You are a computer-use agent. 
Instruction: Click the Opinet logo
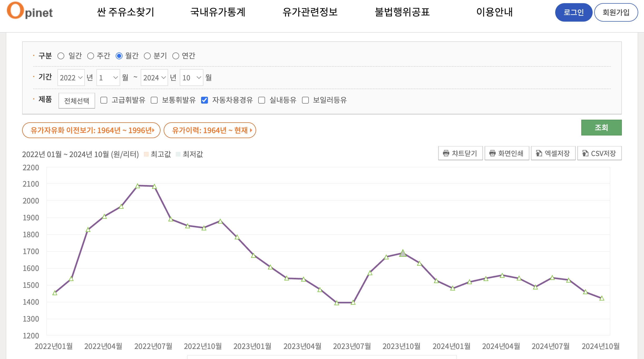pyautogui.click(x=30, y=11)
